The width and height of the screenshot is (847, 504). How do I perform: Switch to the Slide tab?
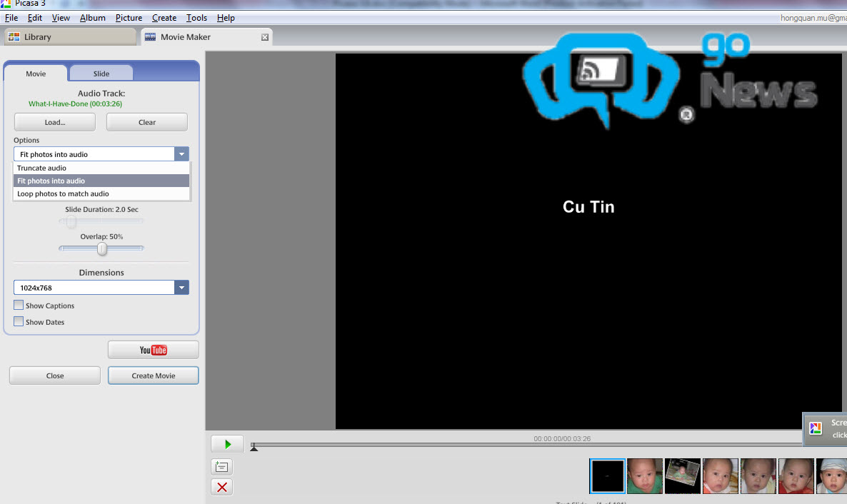(x=101, y=74)
